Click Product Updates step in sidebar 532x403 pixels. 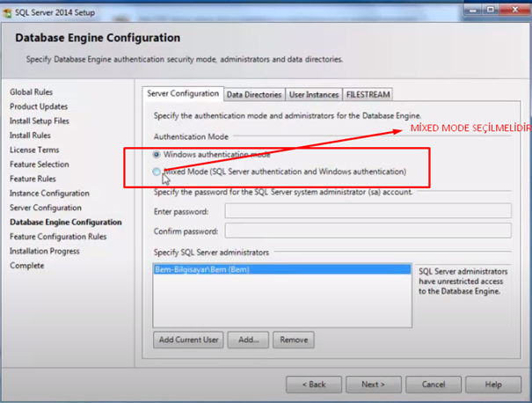click(x=39, y=106)
